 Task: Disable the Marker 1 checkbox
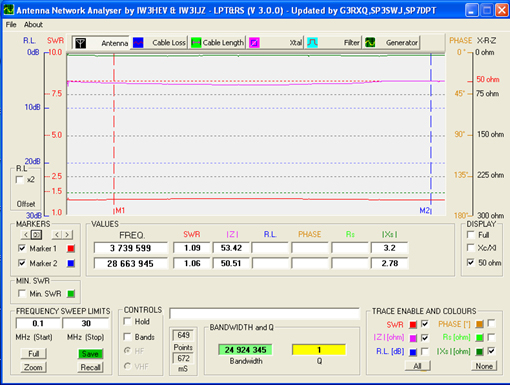(x=22, y=248)
